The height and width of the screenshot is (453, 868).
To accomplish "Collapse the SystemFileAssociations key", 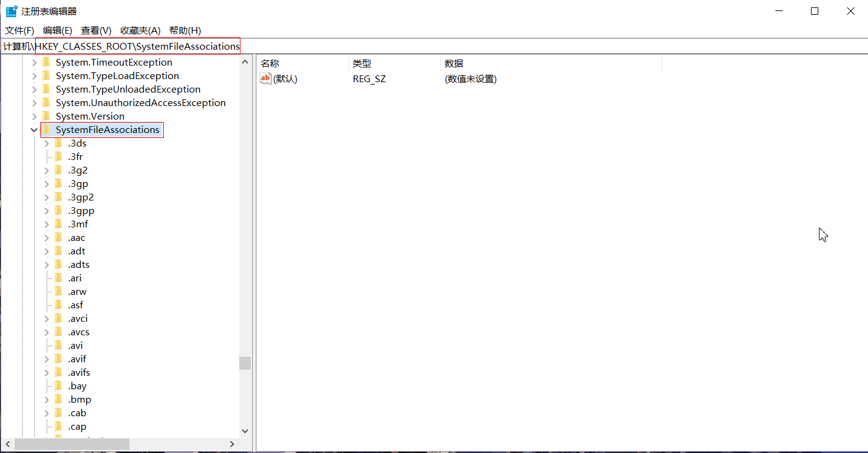I will tap(34, 129).
